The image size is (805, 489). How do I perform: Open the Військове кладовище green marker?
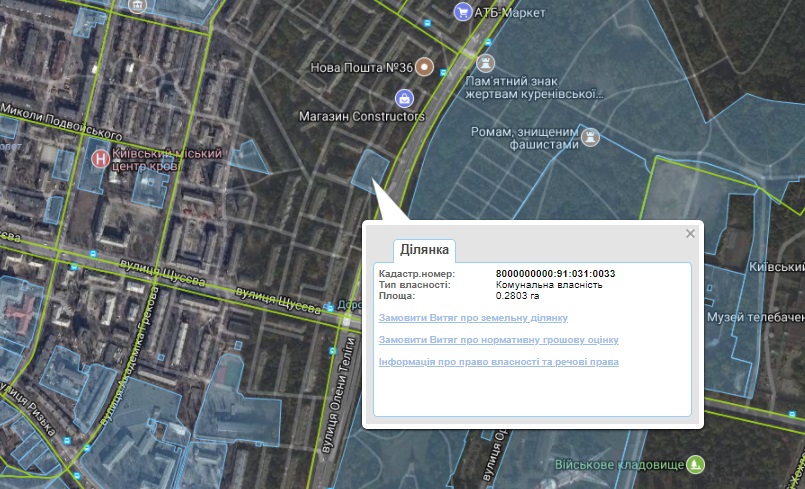697,465
